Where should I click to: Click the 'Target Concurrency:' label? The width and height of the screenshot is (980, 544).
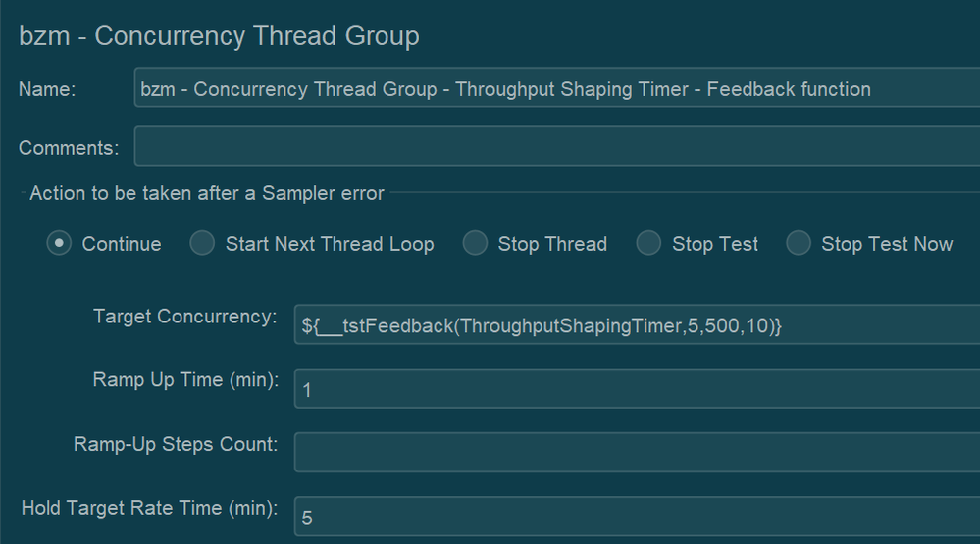pos(185,317)
